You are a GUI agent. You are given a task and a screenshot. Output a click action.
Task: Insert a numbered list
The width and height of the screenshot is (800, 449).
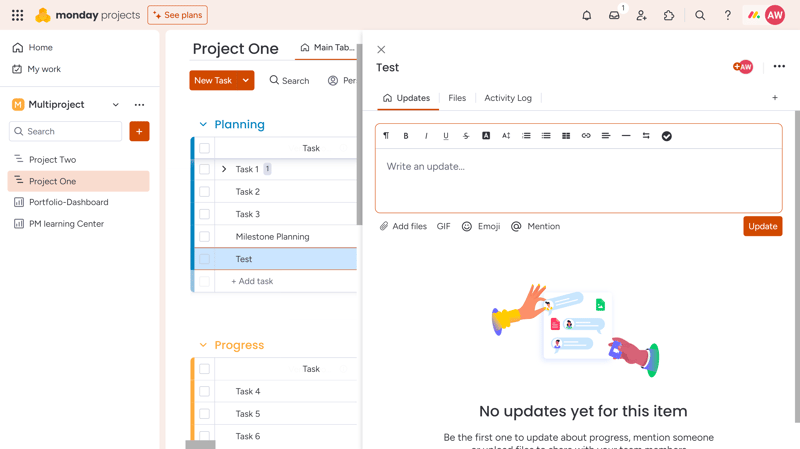pos(526,136)
